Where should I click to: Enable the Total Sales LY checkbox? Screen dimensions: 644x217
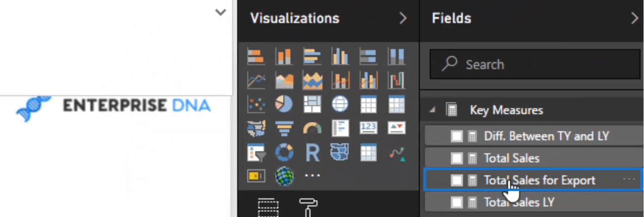click(457, 202)
